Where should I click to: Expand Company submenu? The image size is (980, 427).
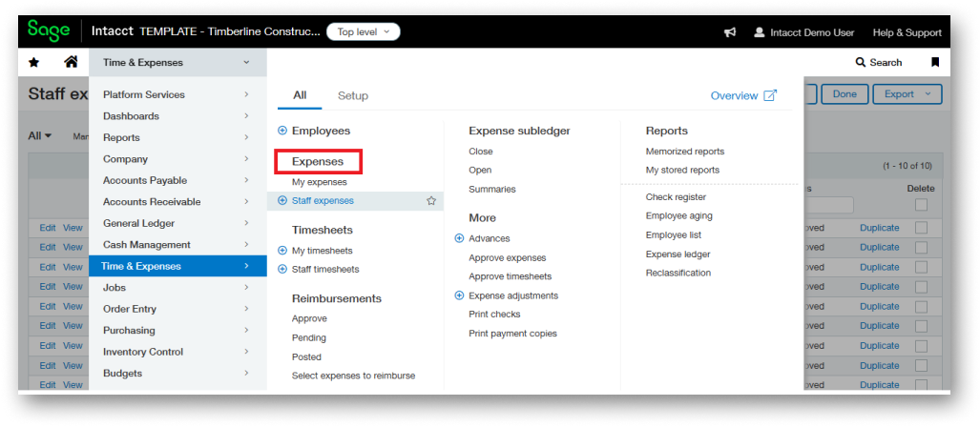246,158
